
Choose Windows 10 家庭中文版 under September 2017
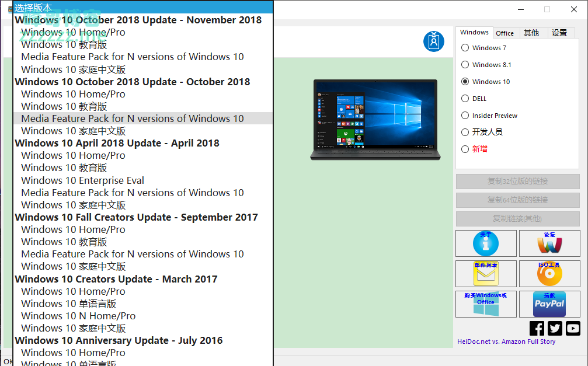[x=143, y=267]
